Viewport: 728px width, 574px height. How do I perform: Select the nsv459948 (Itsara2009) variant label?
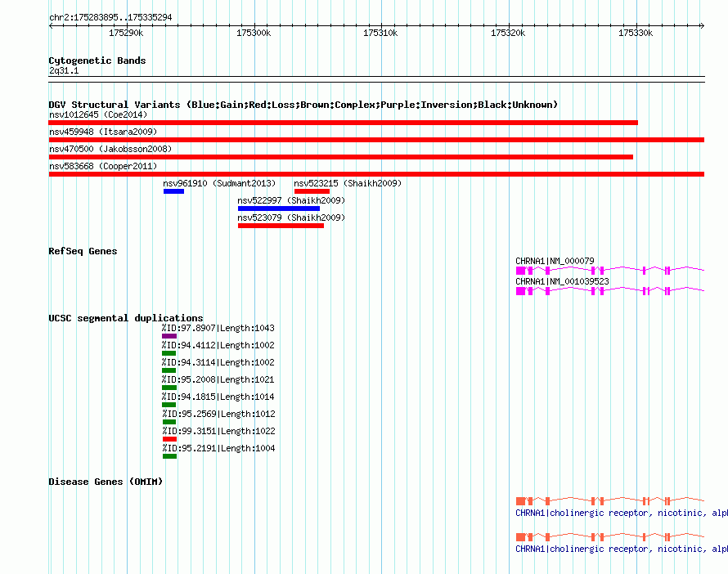[103, 132]
